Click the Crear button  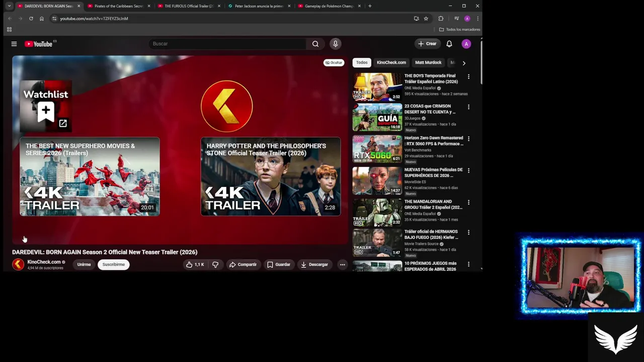click(427, 44)
